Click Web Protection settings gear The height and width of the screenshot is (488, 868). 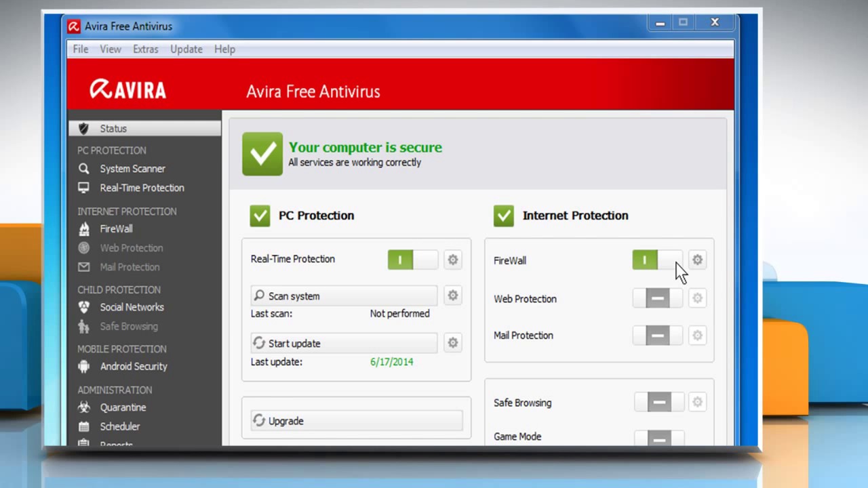tap(697, 298)
